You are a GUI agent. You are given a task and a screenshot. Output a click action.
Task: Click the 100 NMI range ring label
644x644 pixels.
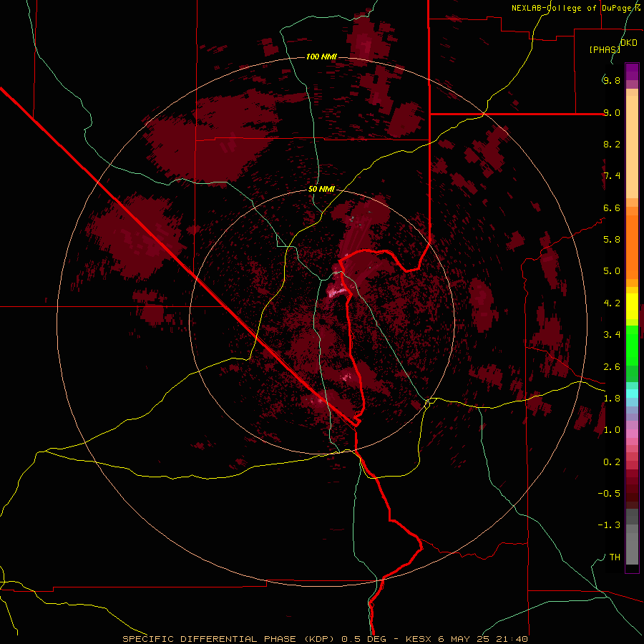(x=321, y=57)
